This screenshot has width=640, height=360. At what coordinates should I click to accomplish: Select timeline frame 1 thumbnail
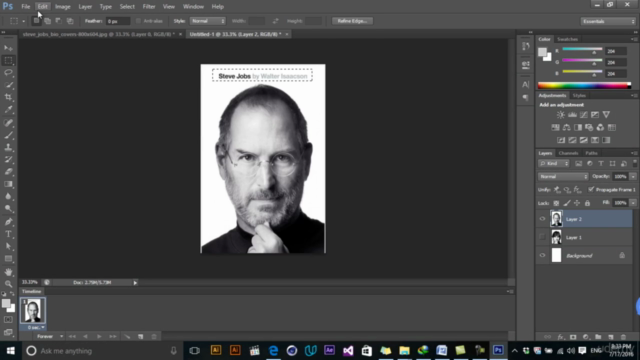pos(32,311)
